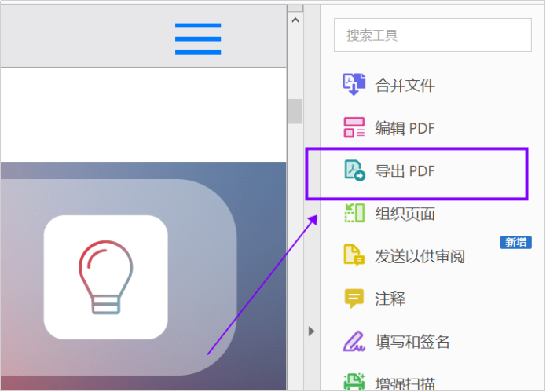Click the 注释 comment bubble icon
The height and width of the screenshot is (392, 546).
coord(354,299)
